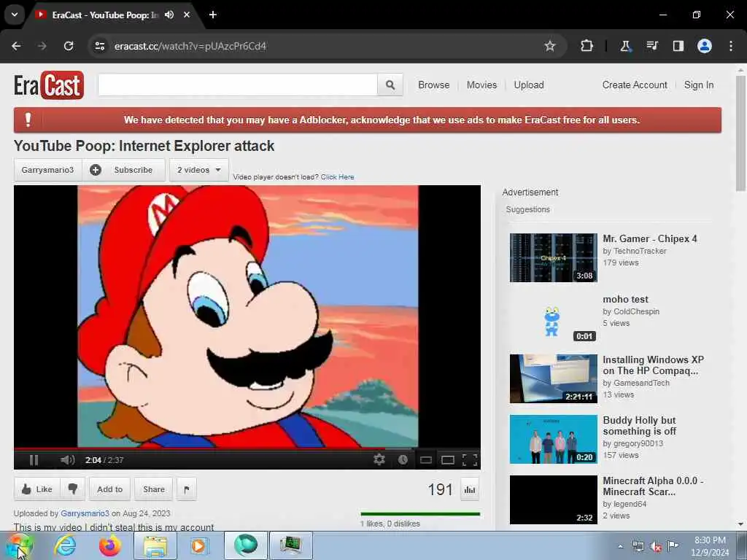Open Windows Start menu
This screenshot has height=560, width=747.
19,545
